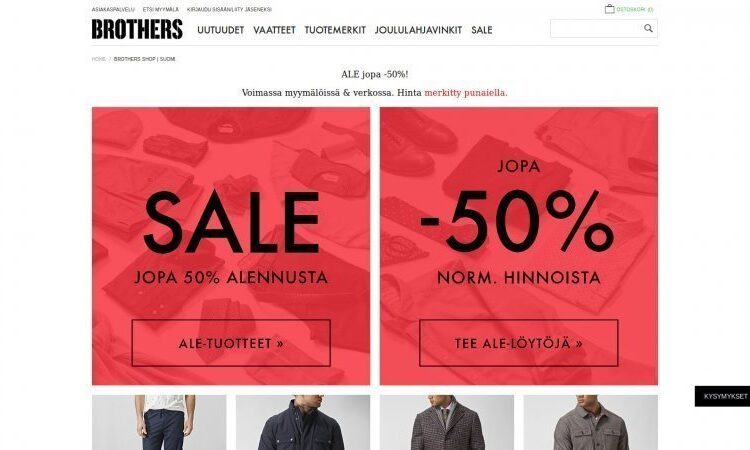Image resolution: width=750 pixels, height=450 pixels.
Task: Click Kirjaudu sisään / Liity jäseneksi
Action: click(x=229, y=10)
